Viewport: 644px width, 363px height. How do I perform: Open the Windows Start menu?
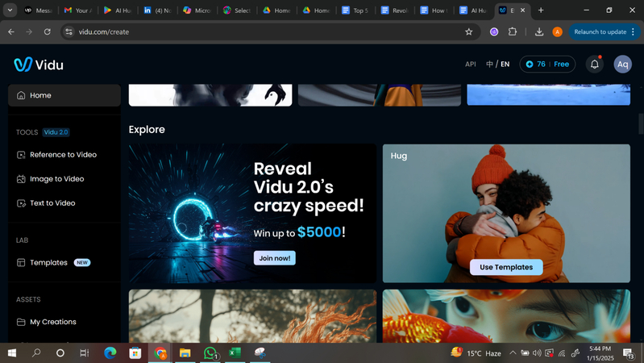coord(12,353)
